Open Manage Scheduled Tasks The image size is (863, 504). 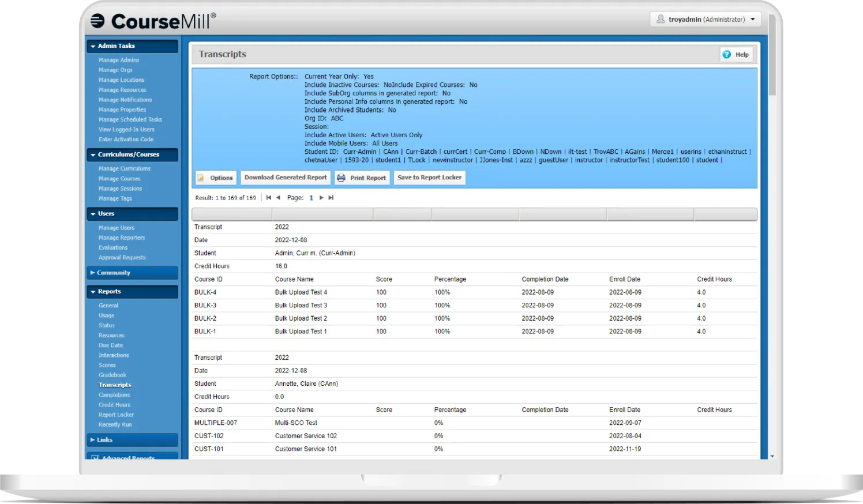130,119
